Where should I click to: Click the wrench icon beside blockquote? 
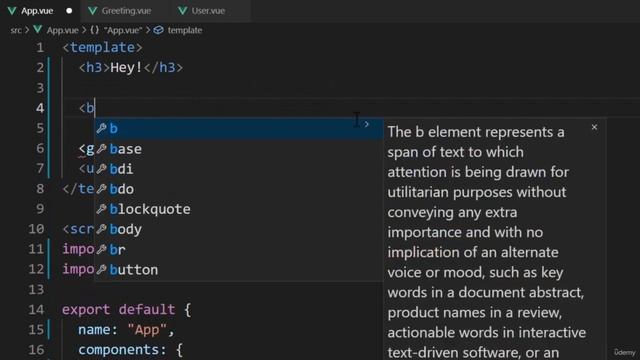[102, 209]
